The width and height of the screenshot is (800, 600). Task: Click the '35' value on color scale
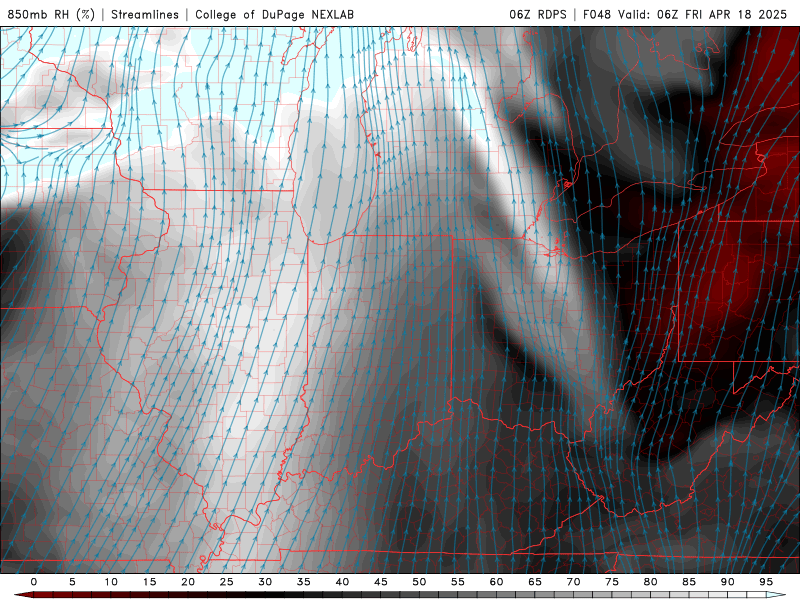click(304, 582)
